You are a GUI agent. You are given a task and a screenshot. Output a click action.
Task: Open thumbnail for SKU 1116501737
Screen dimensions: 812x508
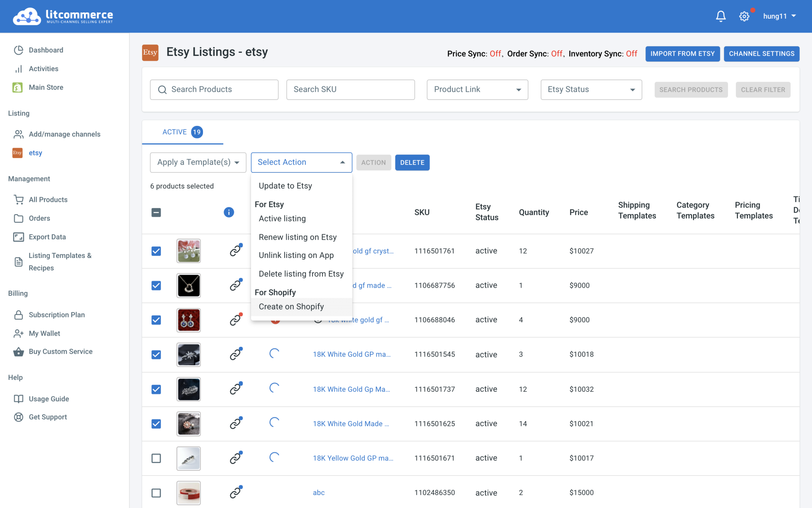pos(188,389)
